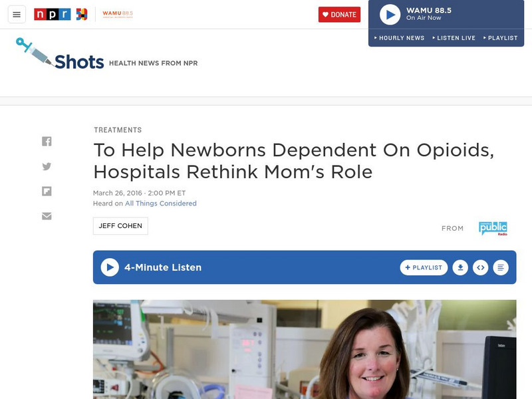The image size is (532, 399).
Task: Play the 4-Minute Listen audio
Action: (x=110, y=267)
